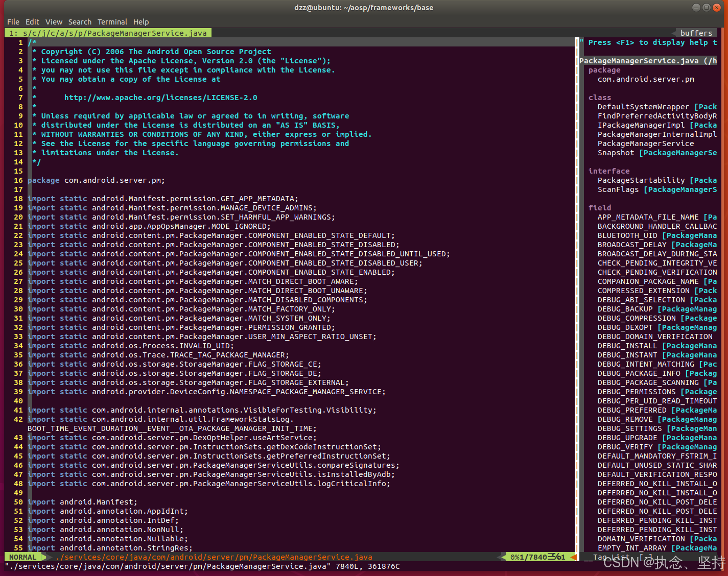Click the import android.Manifest line
The width and height of the screenshot is (728, 576).
pyautogui.click(x=82, y=502)
